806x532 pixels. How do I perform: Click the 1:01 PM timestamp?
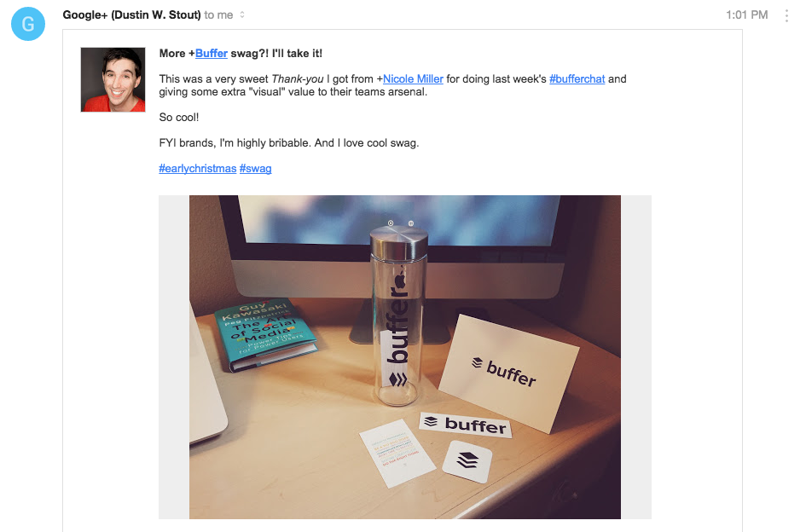coord(747,14)
